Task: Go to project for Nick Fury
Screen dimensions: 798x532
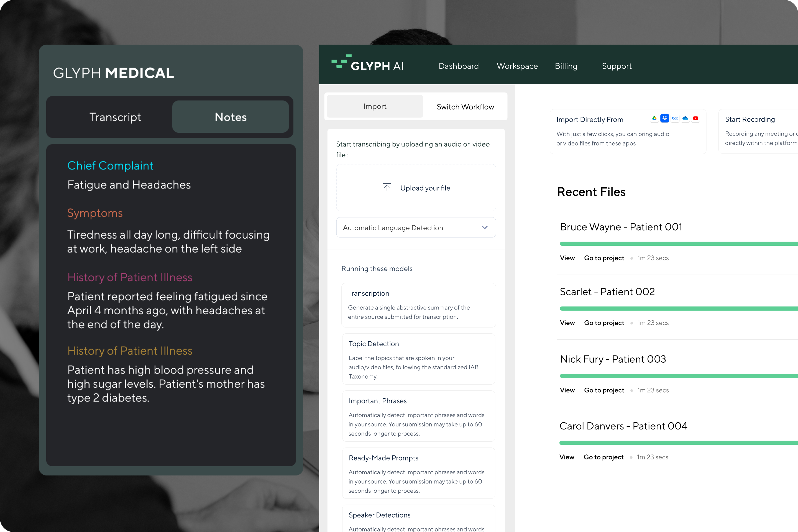Action: click(x=604, y=390)
